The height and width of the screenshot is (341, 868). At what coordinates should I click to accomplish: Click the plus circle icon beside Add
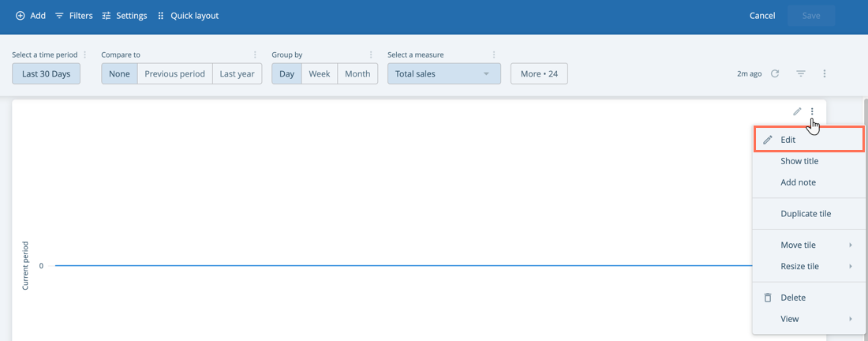[20, 16]
